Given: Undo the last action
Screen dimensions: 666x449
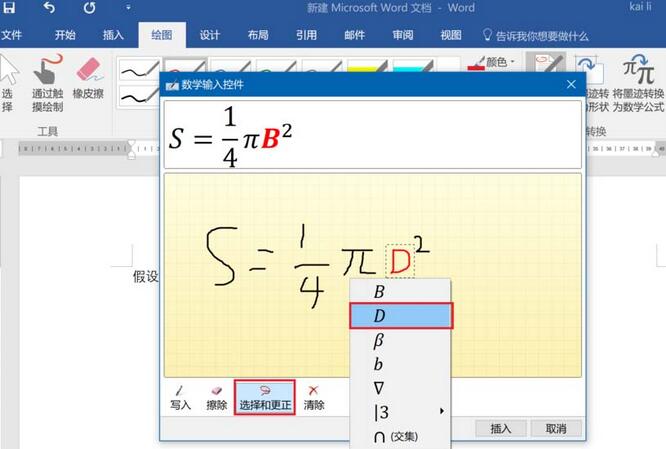Looking at the screenshot, I should click(x=49, y=8).
